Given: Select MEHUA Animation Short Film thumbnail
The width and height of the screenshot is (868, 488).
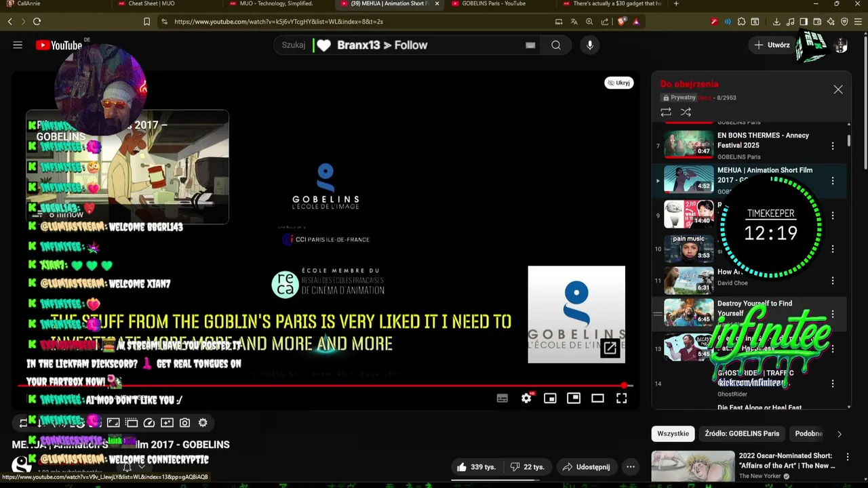Looking at the screenshot, I should coord(688,180).
